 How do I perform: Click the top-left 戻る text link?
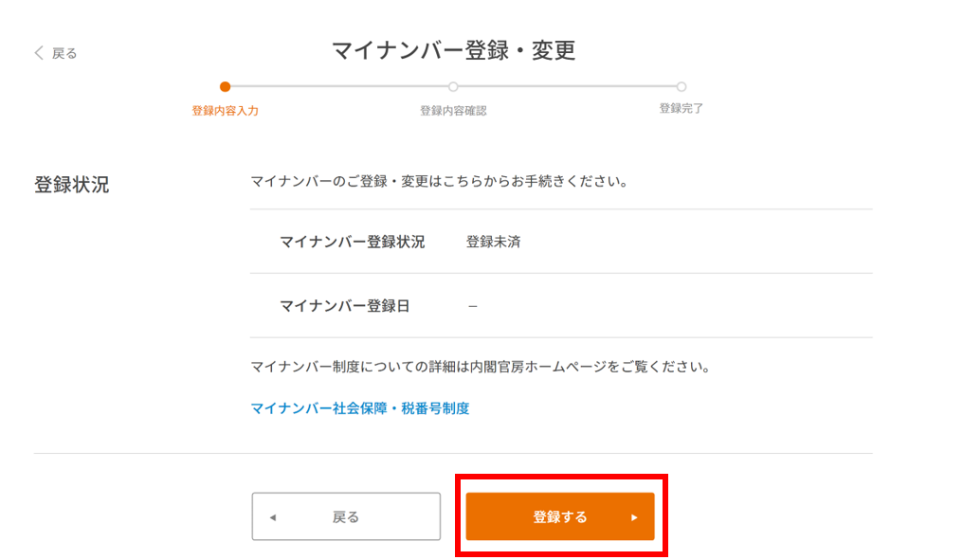click(x=64, y=54)
